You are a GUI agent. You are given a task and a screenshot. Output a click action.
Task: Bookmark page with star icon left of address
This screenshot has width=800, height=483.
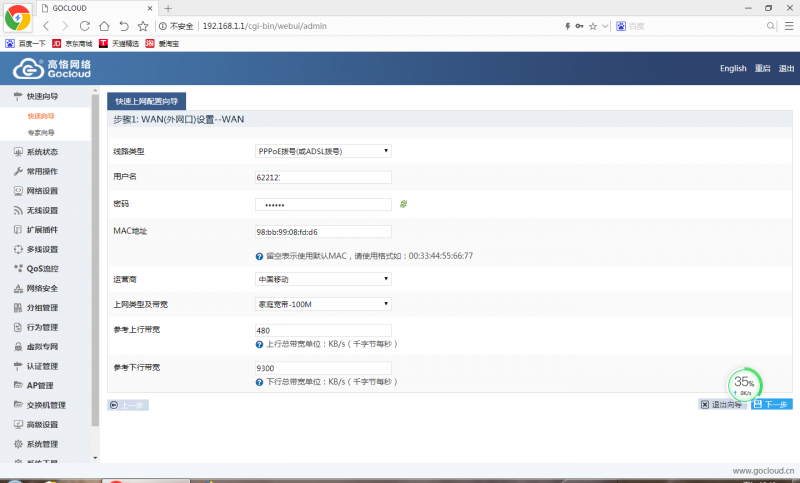pyautogui.click(x=143, y=26)
